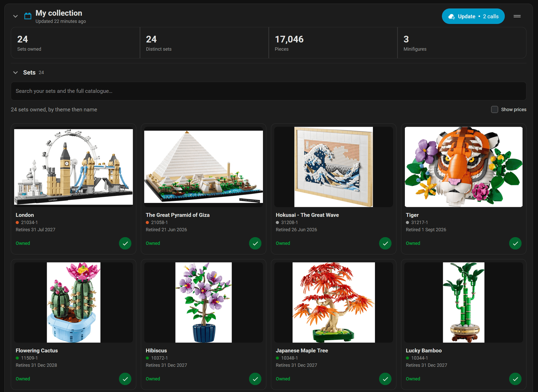Click the Hokusai - The Great Wave title
Viewport: 538px width, 392px height.
click(x=307, y=215)
